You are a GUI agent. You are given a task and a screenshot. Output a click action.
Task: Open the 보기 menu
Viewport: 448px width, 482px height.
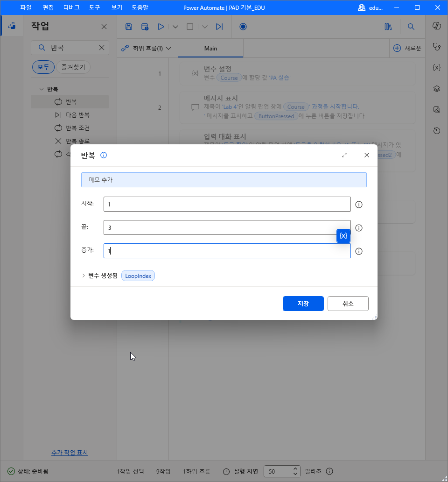coord(117,7)
